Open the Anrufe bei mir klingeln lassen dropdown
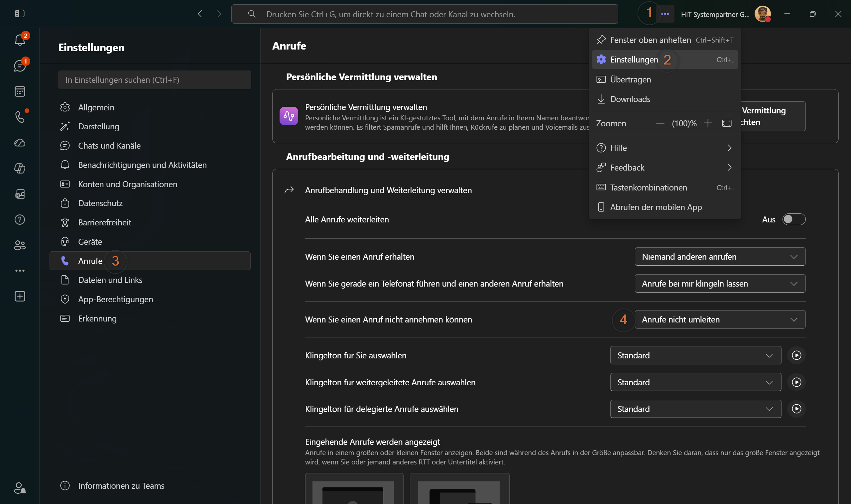This screenshot has width=851, height=504. (x=720, y=284)
